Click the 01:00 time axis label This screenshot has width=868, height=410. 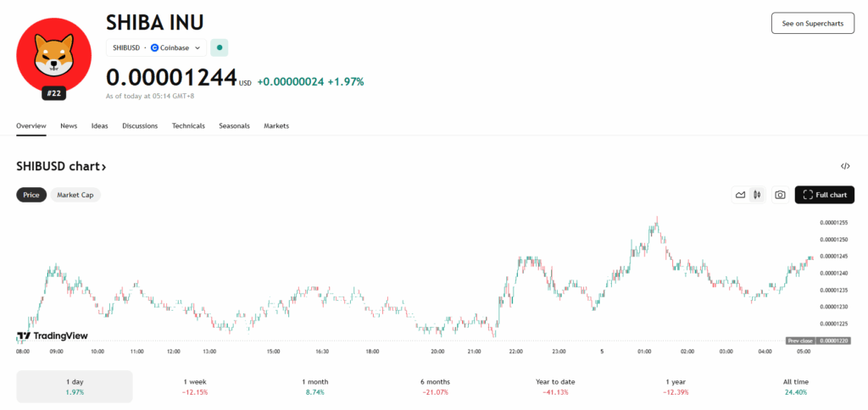click(x=644, y=352)
